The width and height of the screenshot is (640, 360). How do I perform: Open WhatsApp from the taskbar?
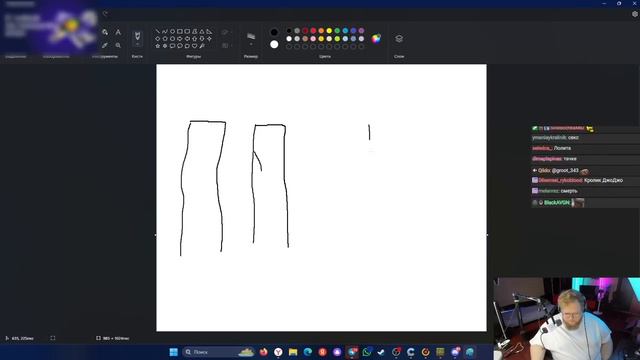pos(367,352)
